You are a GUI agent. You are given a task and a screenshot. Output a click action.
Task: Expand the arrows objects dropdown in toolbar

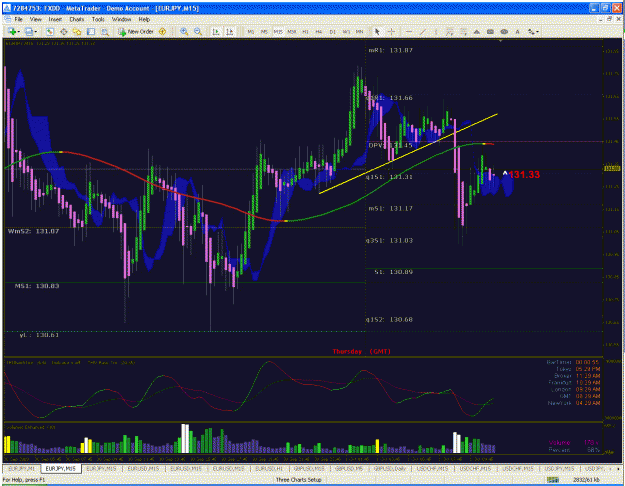click(x=537, y=31)
